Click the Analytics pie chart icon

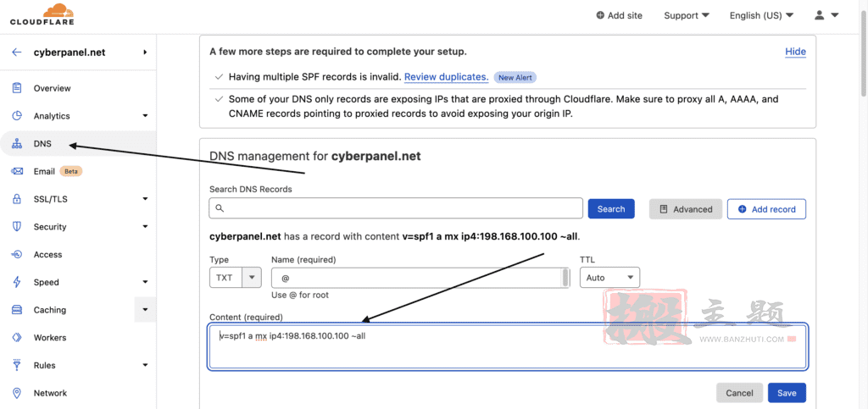[x=17, y=115]
